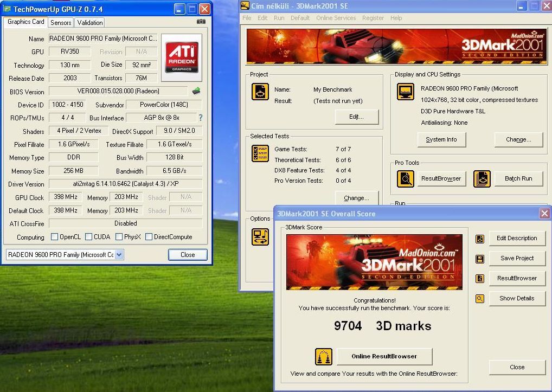Click the System Info button
The height and width of the screenshot is (392, 552).
pos(441,140)
